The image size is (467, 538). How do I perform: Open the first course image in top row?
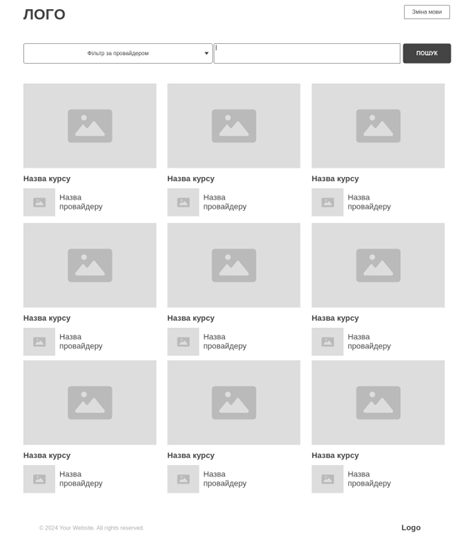pos(90,126)
